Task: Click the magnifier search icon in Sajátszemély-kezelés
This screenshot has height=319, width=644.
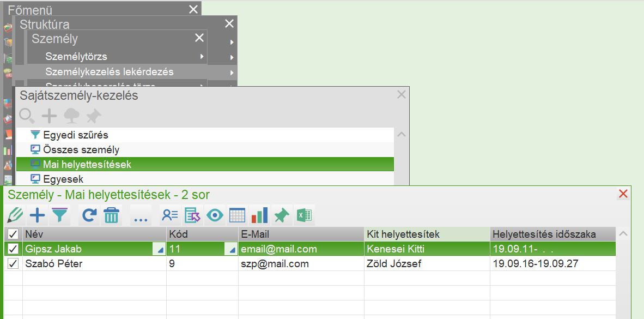Action: click(x=27, y=116)
